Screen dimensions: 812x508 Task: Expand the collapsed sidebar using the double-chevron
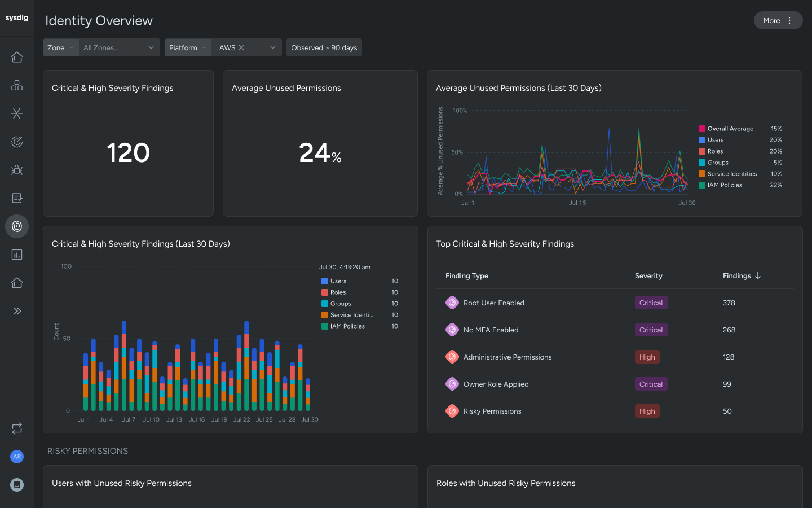(x=17, y=310)
